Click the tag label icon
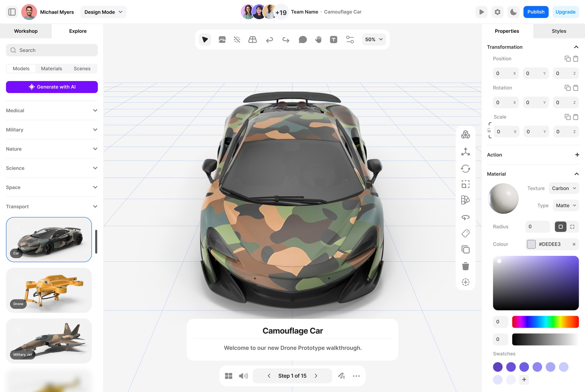 [x=465, y=234]
